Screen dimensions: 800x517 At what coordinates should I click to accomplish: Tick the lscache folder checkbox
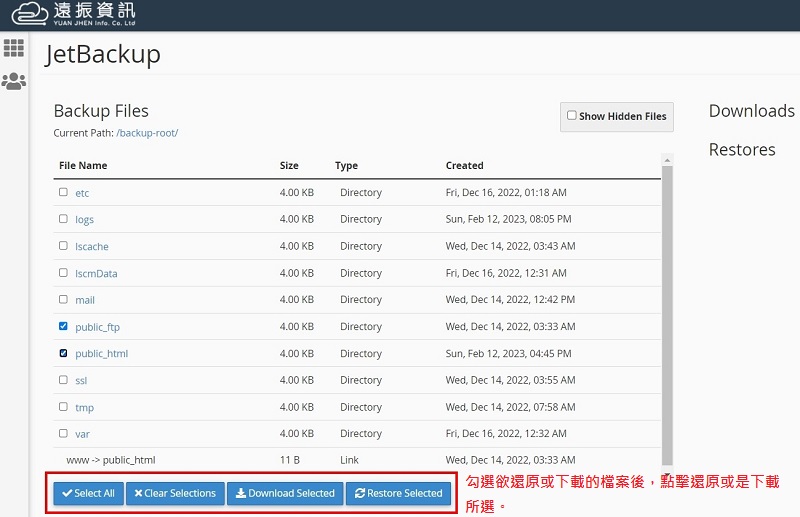(63, 245)
